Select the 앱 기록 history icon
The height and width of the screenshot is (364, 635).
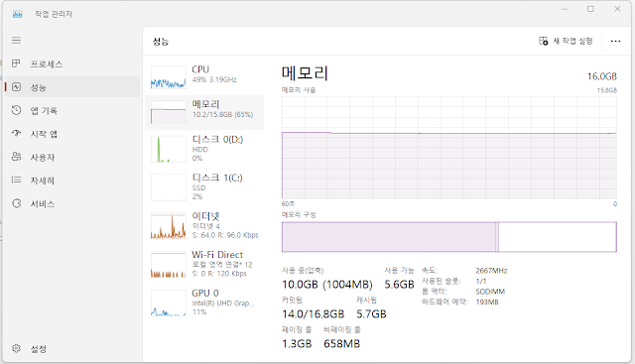(16, 110)
